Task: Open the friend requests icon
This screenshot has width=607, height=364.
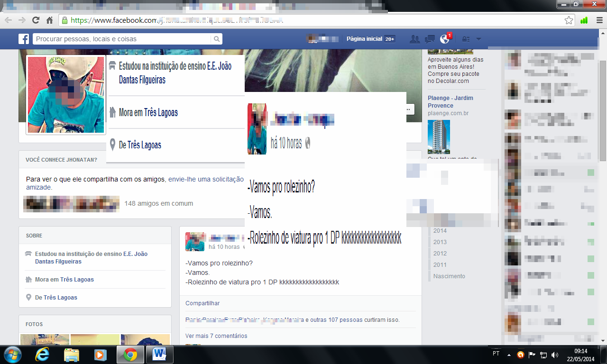Action: tap(415, 39)
